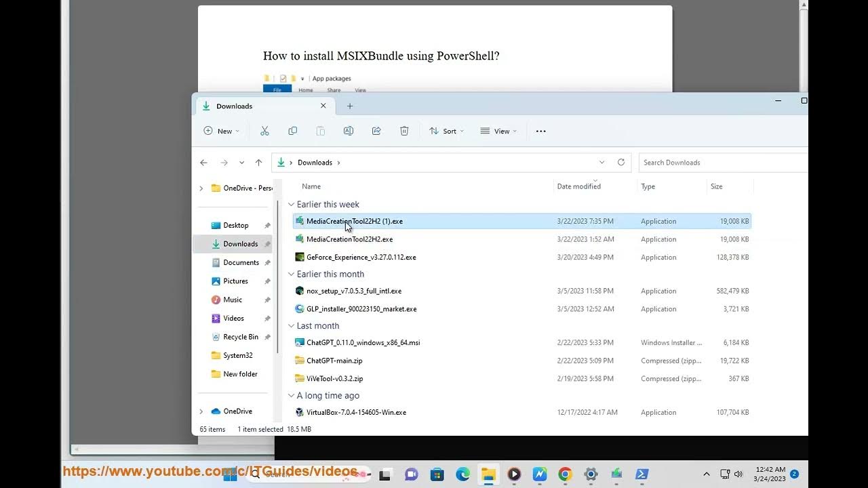Collapse the Last month group
Viewport: 868px width, 488px height.
(x=292, y=326)
